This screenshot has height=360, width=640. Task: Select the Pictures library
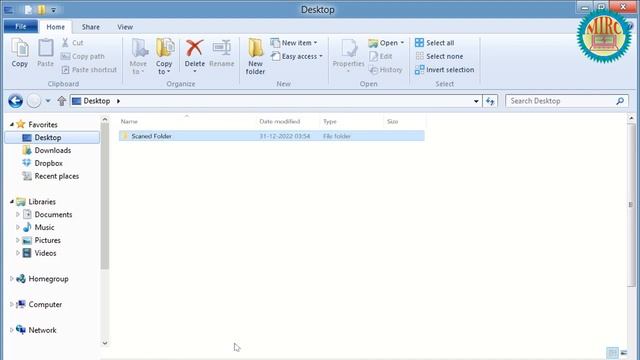47,240
